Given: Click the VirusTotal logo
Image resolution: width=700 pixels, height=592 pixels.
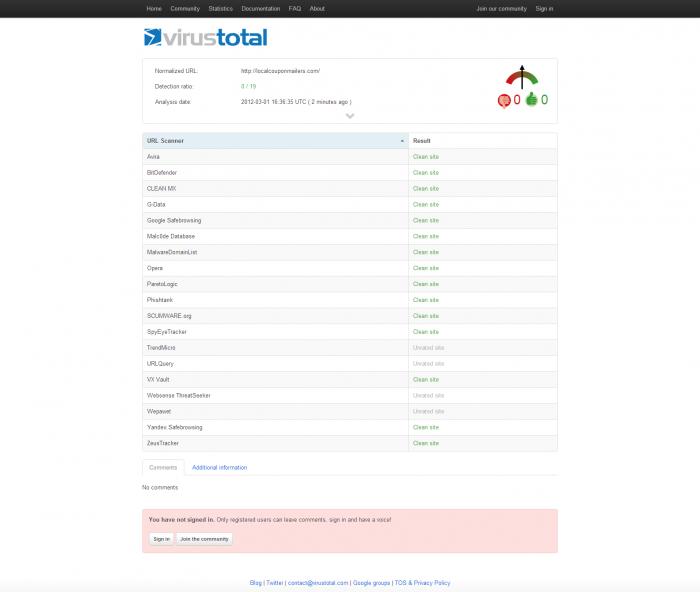Looking at the screenshot, I should [205, 38].
